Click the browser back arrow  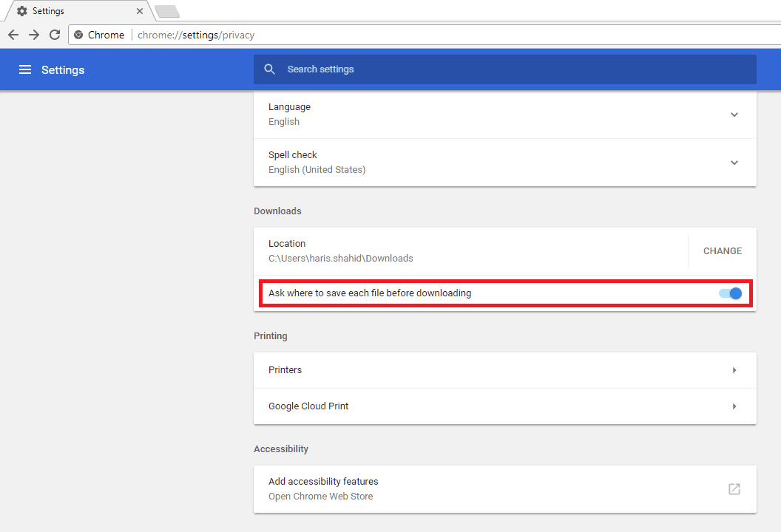[x=13, y=34]
